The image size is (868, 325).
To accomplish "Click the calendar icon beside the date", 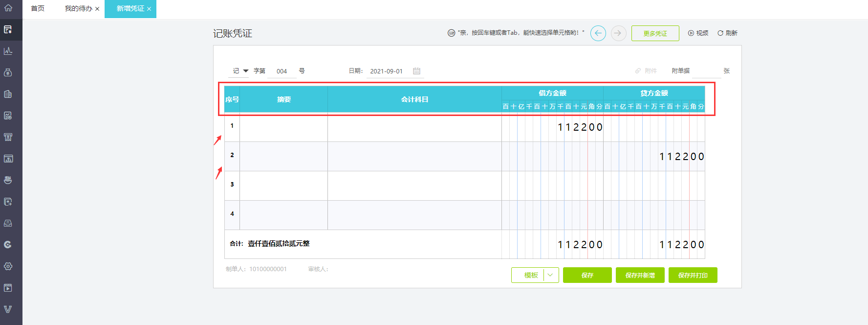I will point(416,71).
